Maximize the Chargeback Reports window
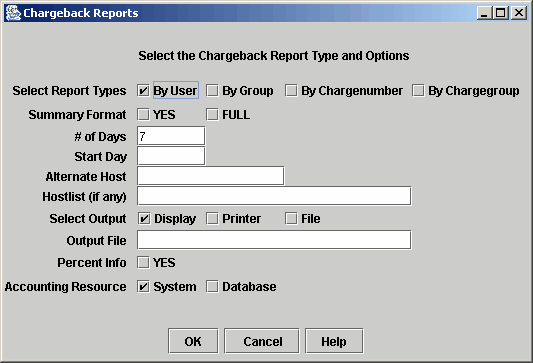Viewport: 533px width, 363px height. (501, 13)
